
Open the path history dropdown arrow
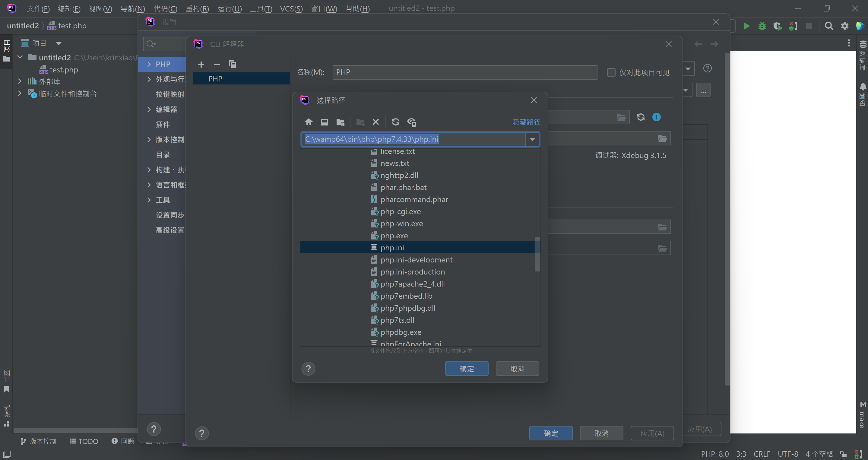[x=532, y=139]
